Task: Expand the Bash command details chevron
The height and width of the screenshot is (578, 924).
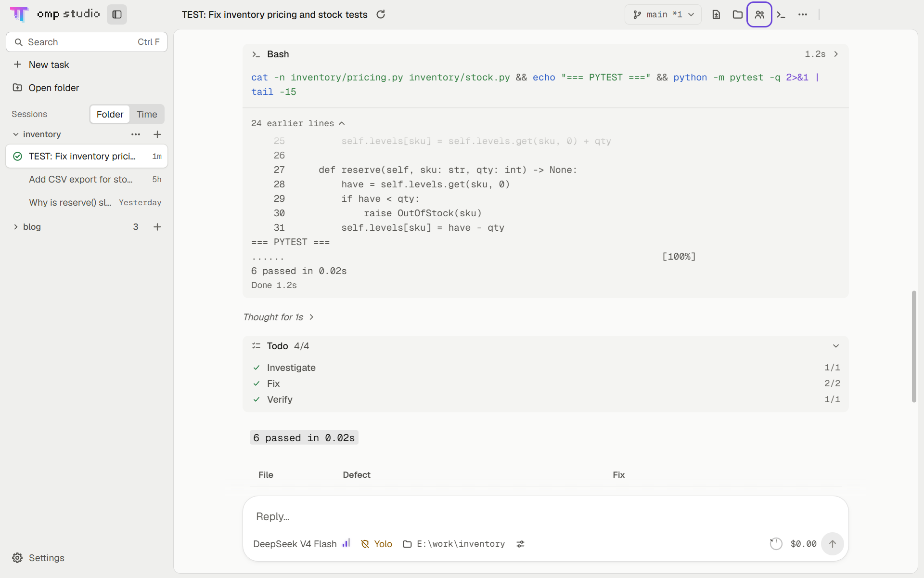Action: click(836, 54)
